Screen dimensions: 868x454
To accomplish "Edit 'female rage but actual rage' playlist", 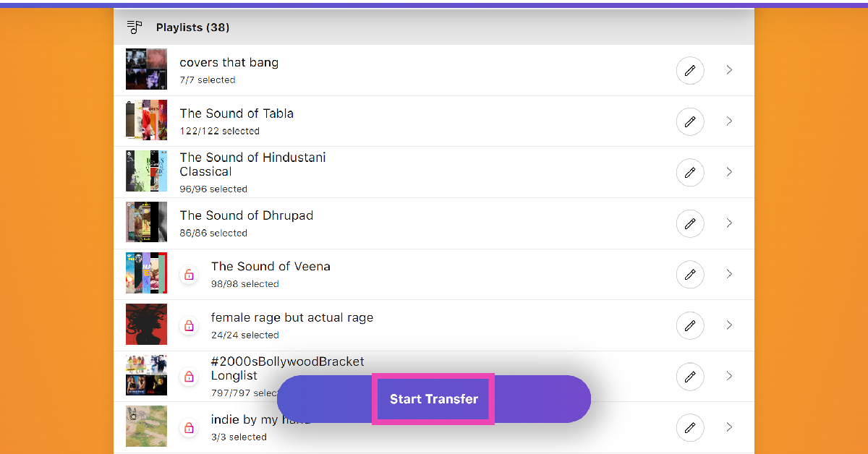I will click(689, 325).
